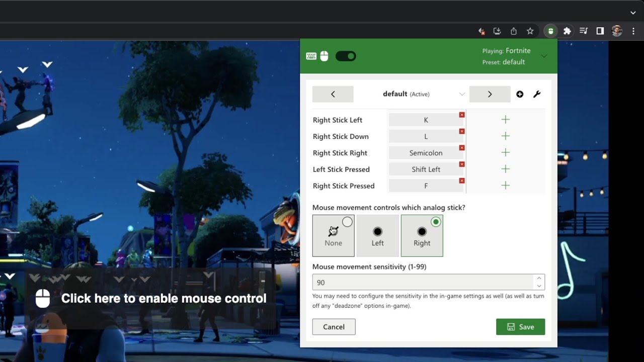Increase mouse sensitivity with up arrow
This screenshot has width=644, height=362.
(x=539, y=278)
